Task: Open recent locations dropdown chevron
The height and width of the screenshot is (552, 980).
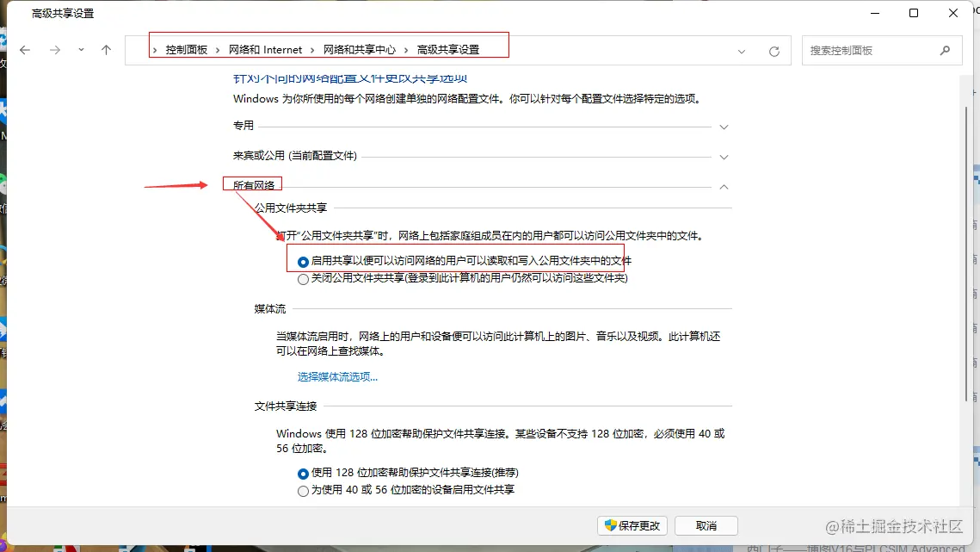Action: coord(81,49)
